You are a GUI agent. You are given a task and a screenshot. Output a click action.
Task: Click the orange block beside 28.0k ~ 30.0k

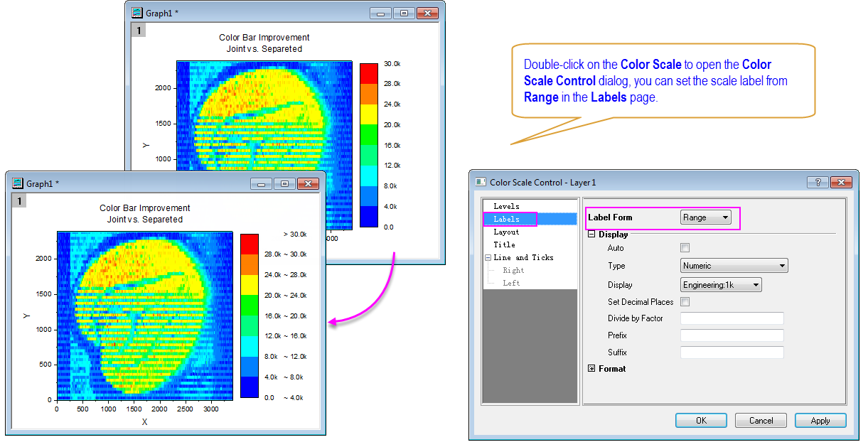[x=250, y=264]
